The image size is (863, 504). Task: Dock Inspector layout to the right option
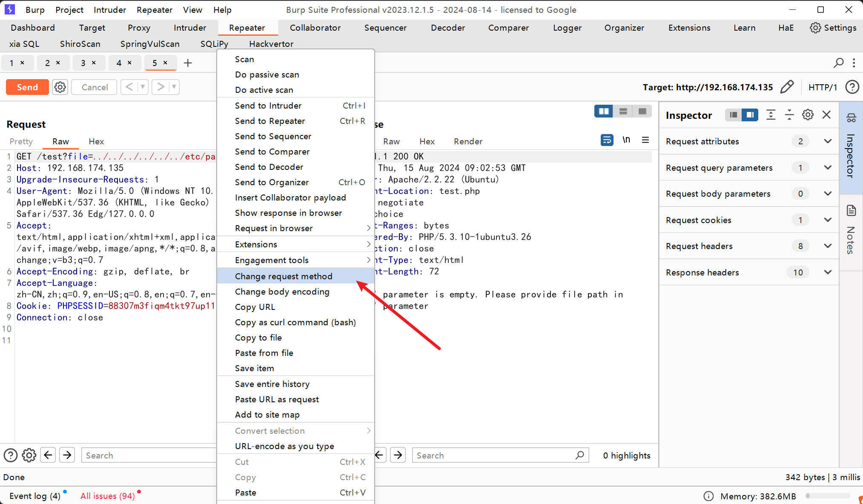click(x=750, y=115)
